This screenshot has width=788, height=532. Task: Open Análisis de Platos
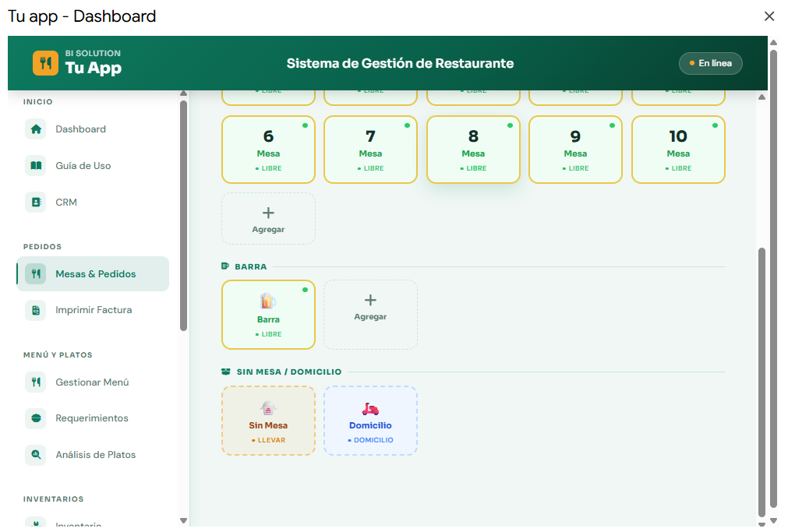pos(93,455)
